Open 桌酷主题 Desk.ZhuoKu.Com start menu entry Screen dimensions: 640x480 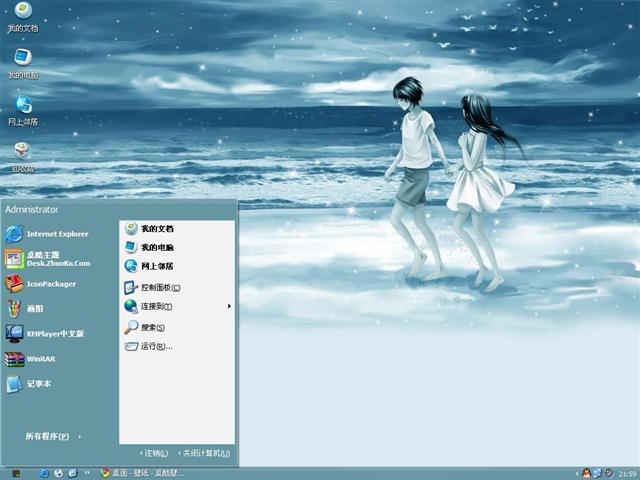(x=47, y=259)
